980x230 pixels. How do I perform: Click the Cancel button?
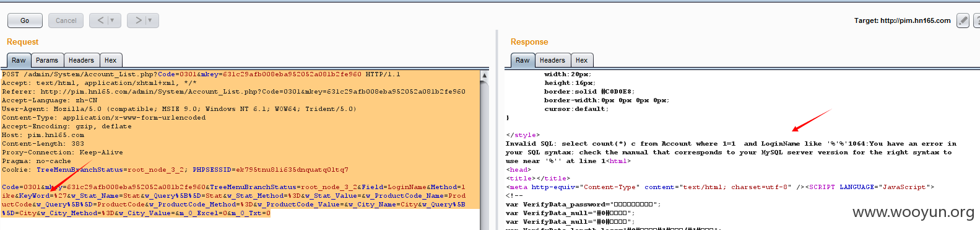pyautogui.click(x=66, y=20)
